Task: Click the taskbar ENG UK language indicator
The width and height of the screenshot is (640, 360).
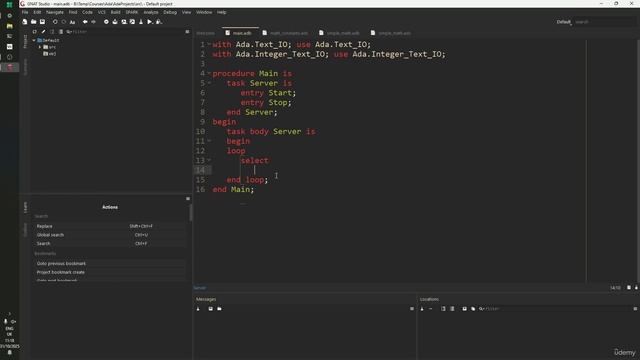Action: coord(9,331)
